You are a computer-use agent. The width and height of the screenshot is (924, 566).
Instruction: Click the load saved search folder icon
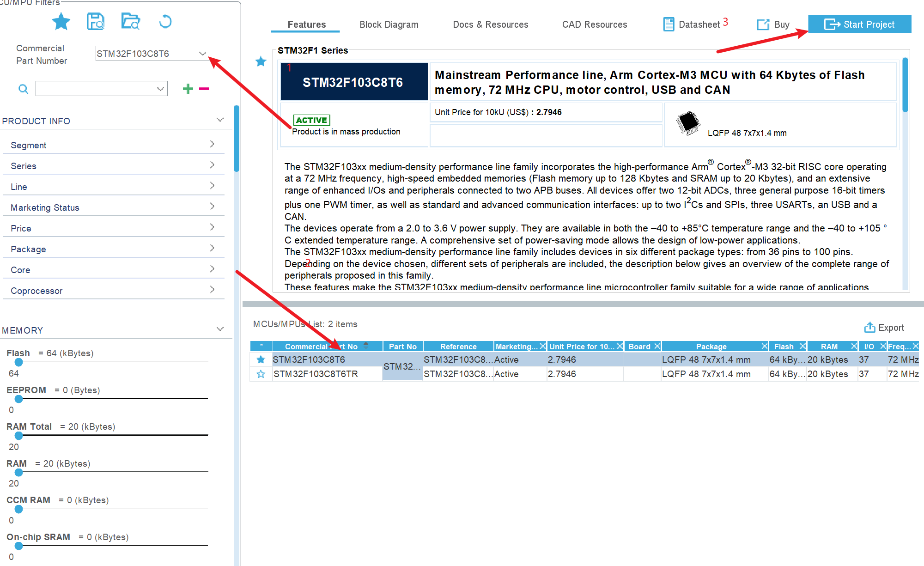(x=130, y=22)
